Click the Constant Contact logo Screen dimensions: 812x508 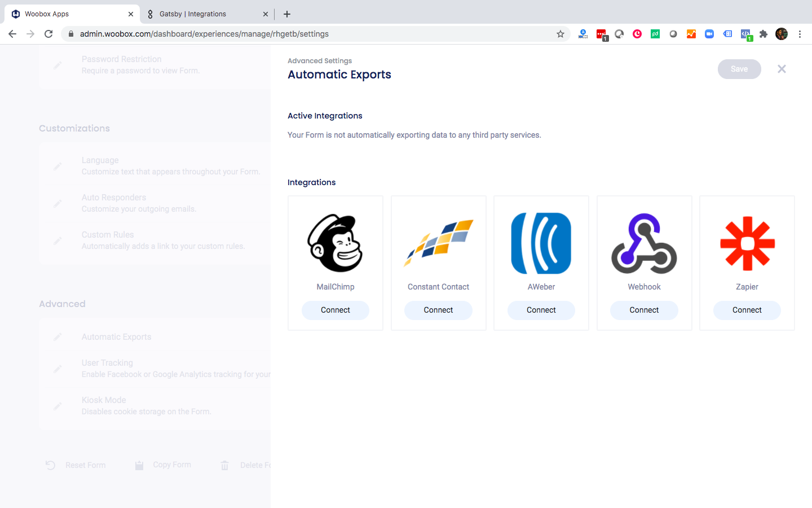point(438,243)
